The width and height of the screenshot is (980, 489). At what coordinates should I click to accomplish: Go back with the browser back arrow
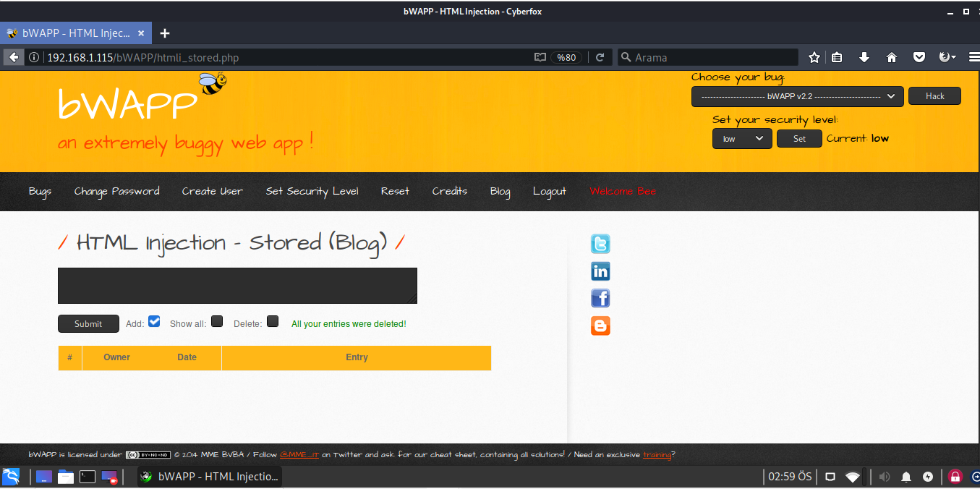13,57
